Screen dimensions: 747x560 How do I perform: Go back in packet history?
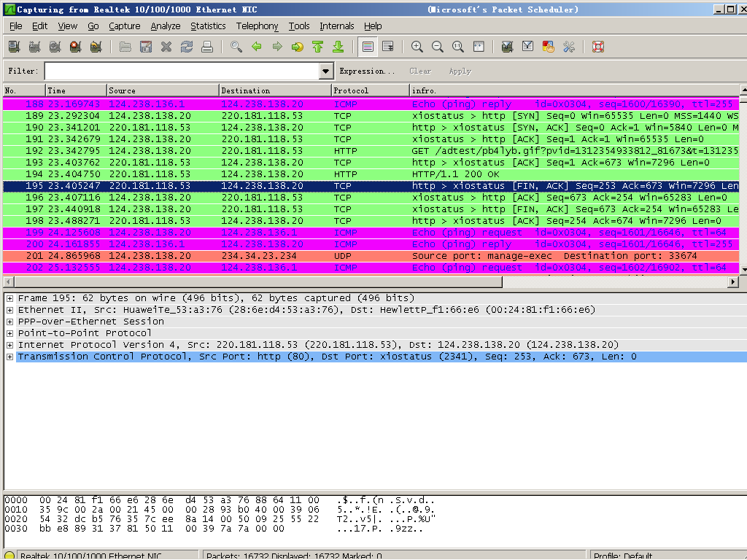(257, 47)
